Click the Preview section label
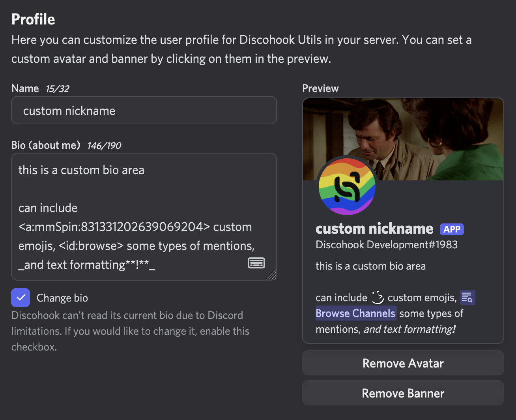The width and height of the screenshot is (516, 420). click(320, 88)
